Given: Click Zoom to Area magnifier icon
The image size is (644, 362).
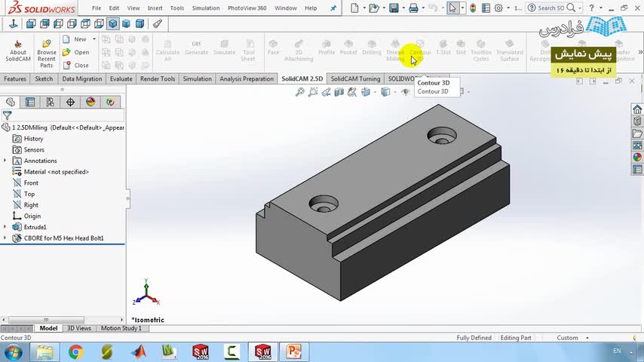Looking at the screenshot, I should [x=313, y=92].
